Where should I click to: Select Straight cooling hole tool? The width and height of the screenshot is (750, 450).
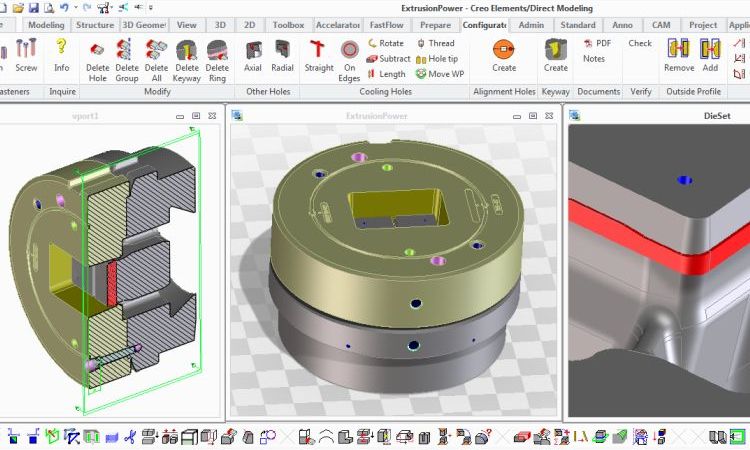319,56
